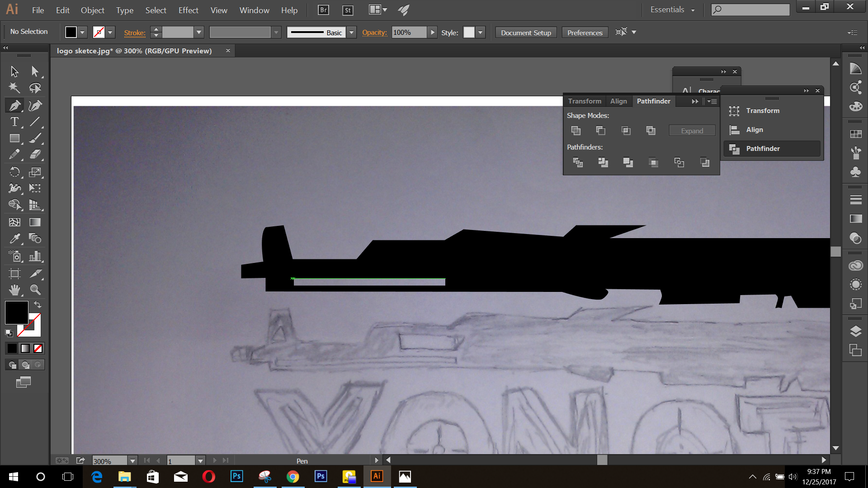The image size is (868, 488).
Task: Open Align from the collapsed panel list
Action: (x=772, y=130)
